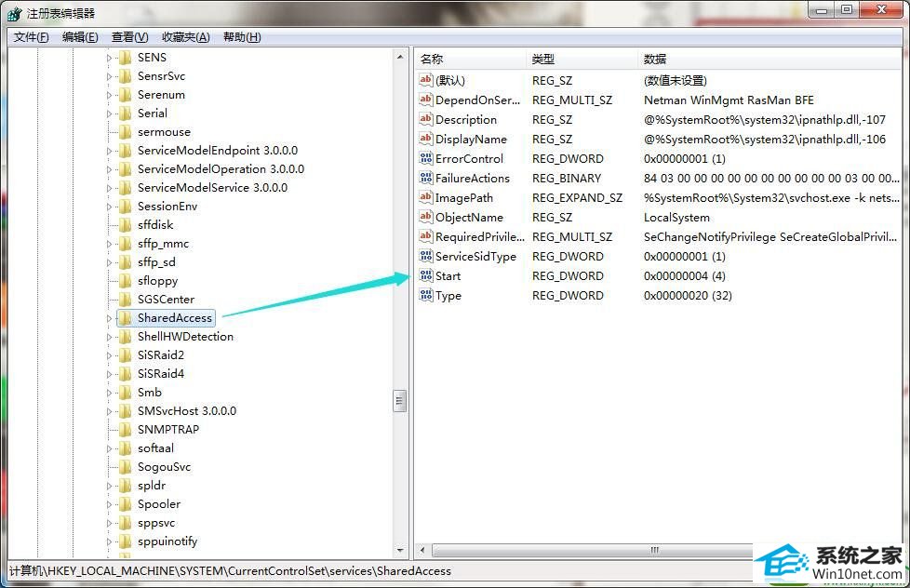
Task: Expand the SharedAccess tree node
Action: (x=109, y=318)
